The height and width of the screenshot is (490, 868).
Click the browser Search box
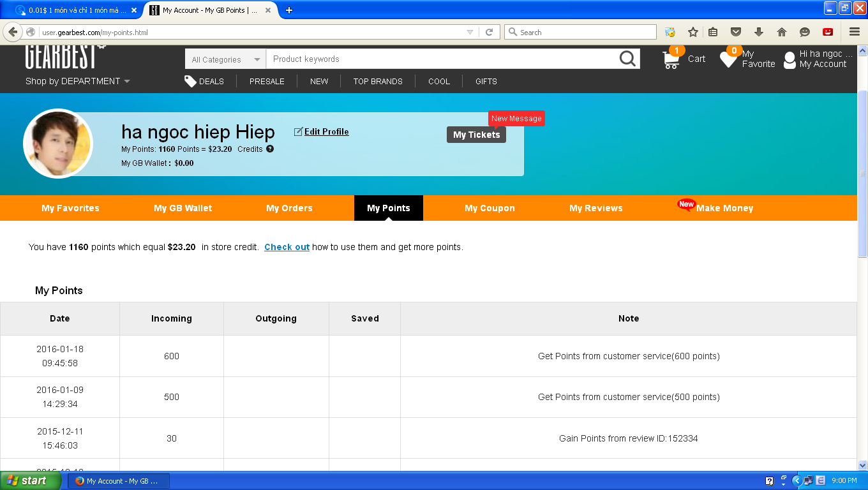click(x=580, y=32)
